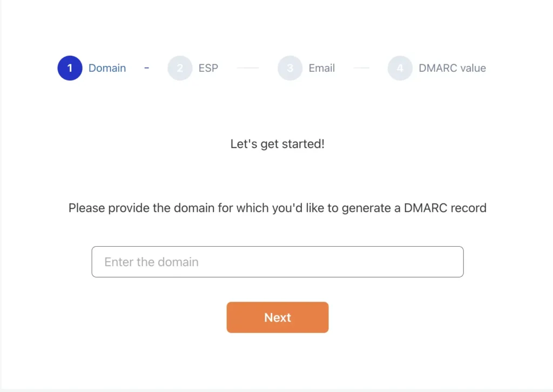Jump to the DMARC value step label
Screen dimensions: 553x392
coord(452,68)
